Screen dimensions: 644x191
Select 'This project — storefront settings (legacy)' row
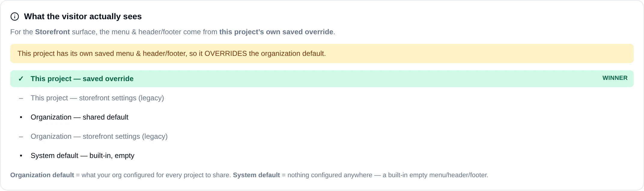(x=322, y=98)
